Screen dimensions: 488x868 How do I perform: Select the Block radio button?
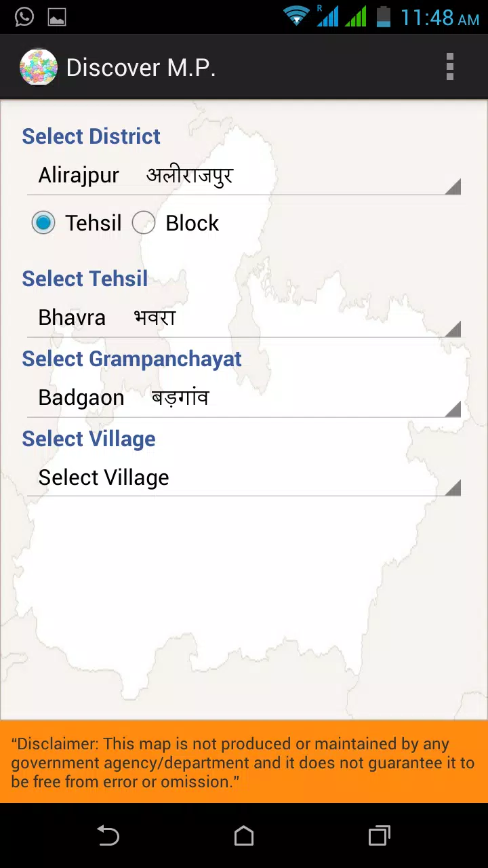click(144, 223)
